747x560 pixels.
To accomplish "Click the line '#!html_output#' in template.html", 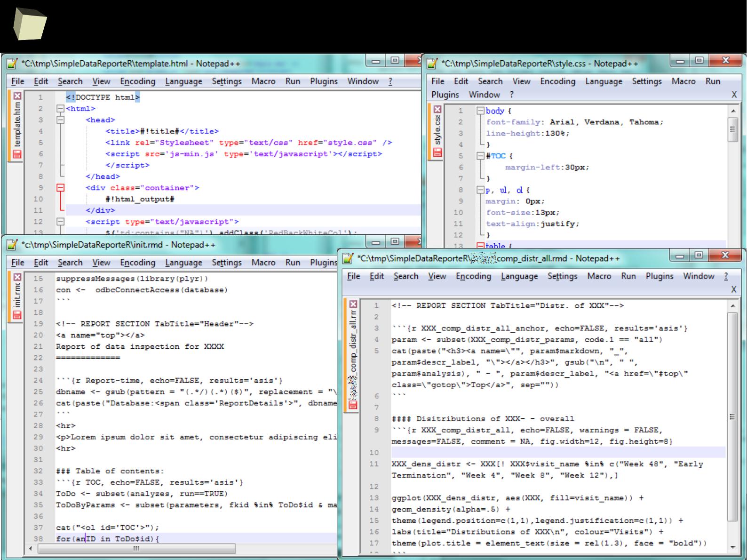I will pyautogui.click(x=140, y=199).
